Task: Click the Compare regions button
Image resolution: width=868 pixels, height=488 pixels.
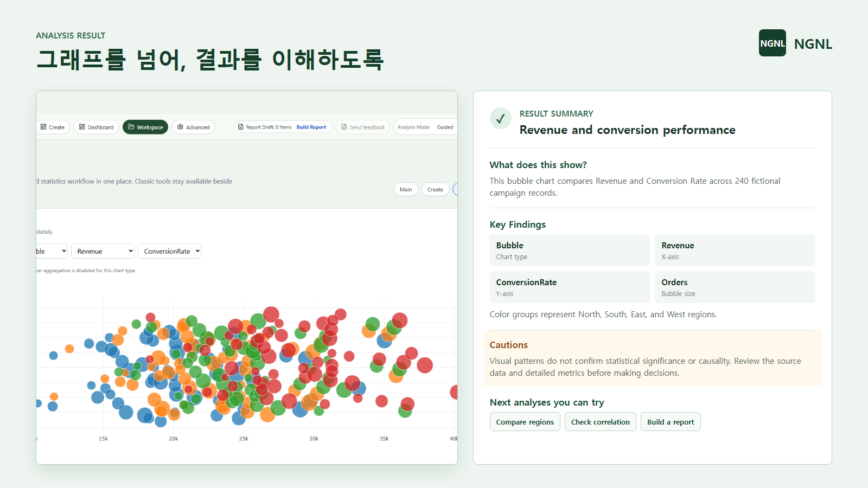Action: (x=525, y=422)
